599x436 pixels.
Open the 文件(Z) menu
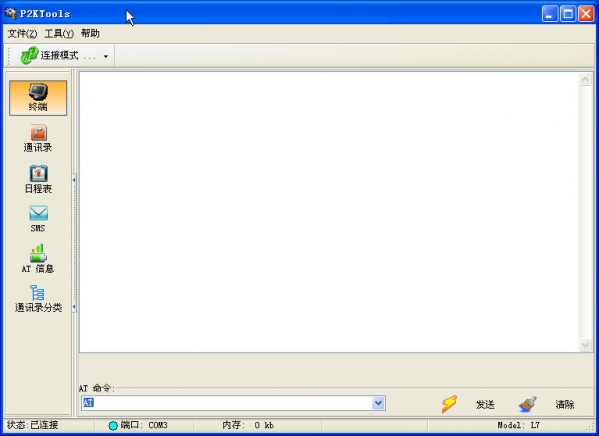(22, 34)
